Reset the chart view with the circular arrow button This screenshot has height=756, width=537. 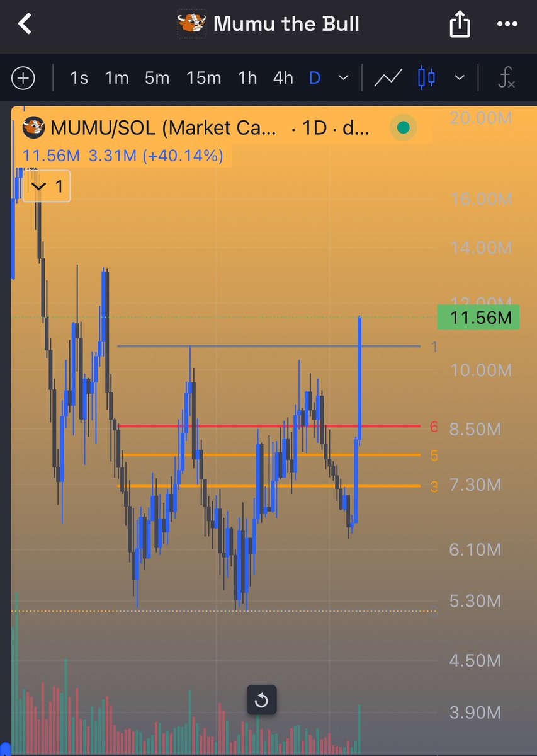click(262, 701)
